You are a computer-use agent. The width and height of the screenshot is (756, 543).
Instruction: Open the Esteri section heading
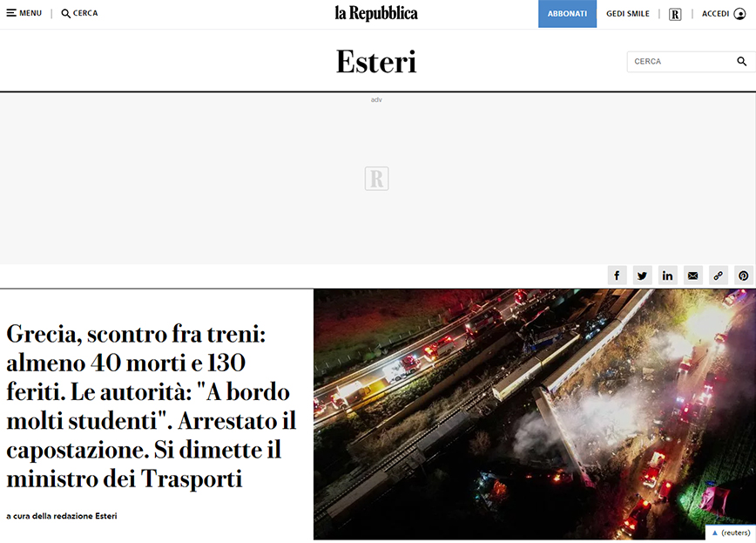pos(376,62)
